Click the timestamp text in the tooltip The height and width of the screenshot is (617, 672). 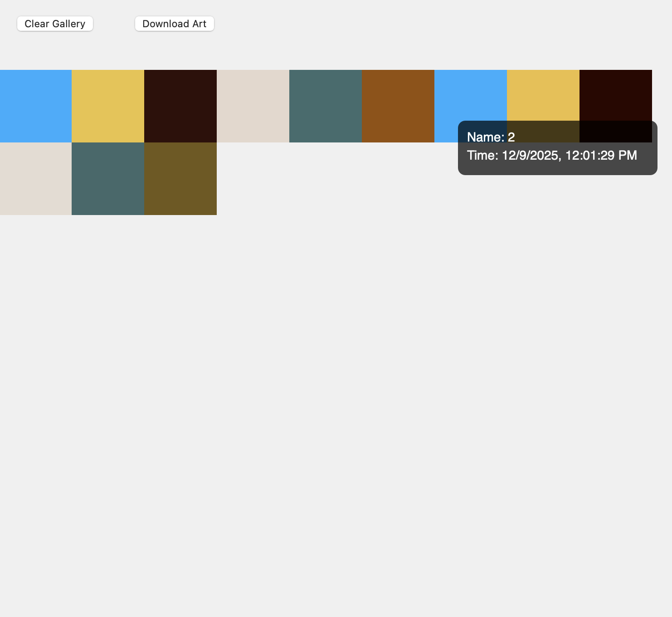[552, 156]
